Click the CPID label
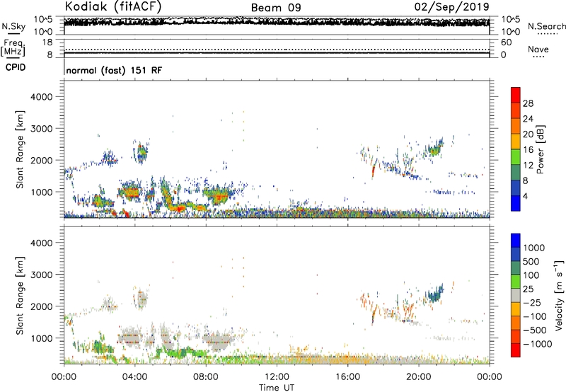This screenshot has width=566, height=392. point(16,67)
